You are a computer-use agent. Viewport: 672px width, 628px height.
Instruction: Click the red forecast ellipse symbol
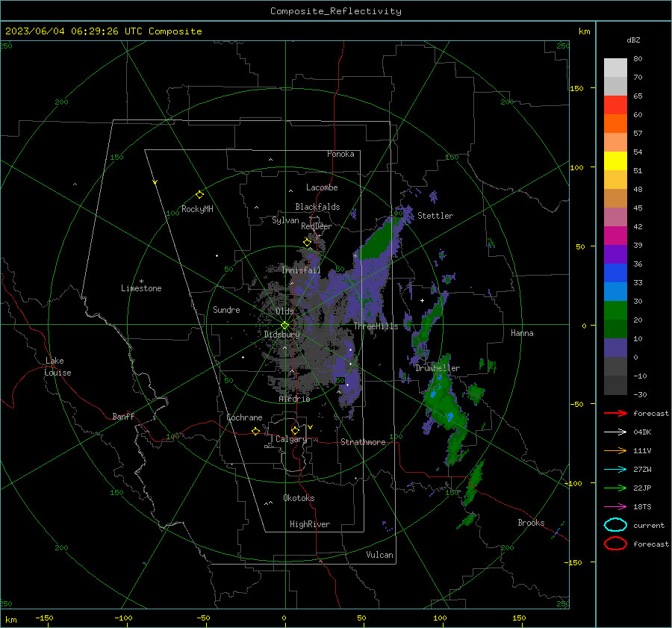click(x=615, y=544)
